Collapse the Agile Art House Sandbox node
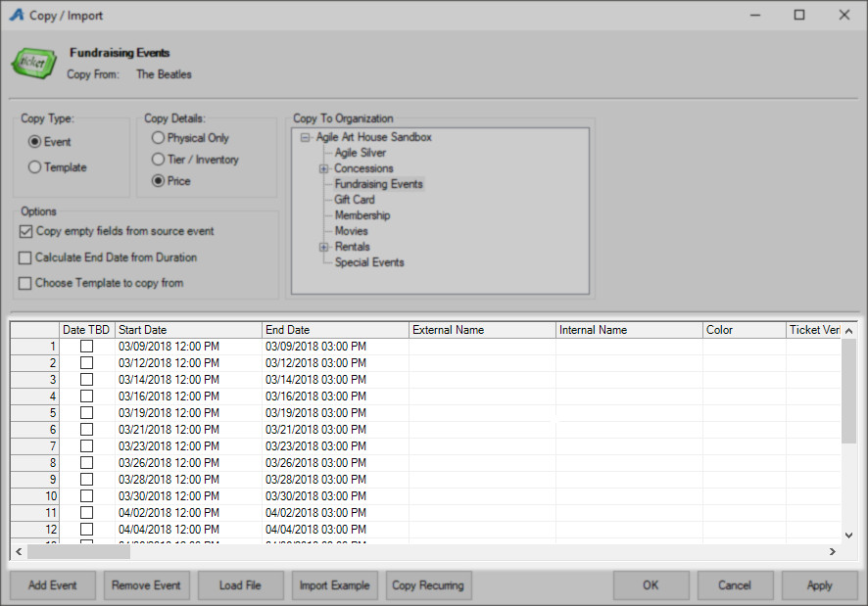Screen dimensions: 868x606 tap(305, 137)
